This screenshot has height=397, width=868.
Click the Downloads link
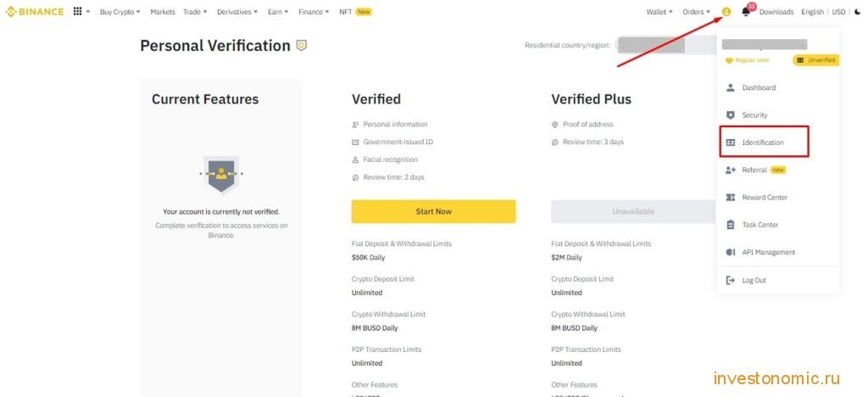pyautogui.click(x=776, y=12)
